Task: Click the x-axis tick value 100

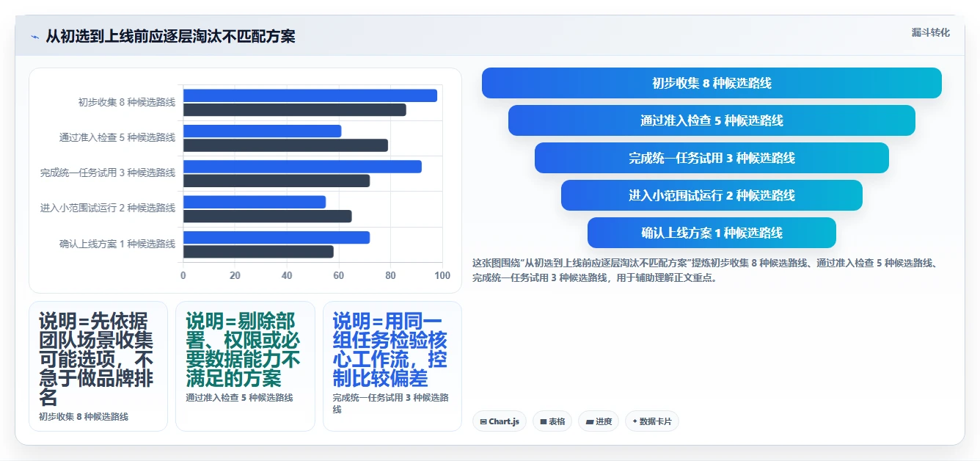Action: click(442, 275)
